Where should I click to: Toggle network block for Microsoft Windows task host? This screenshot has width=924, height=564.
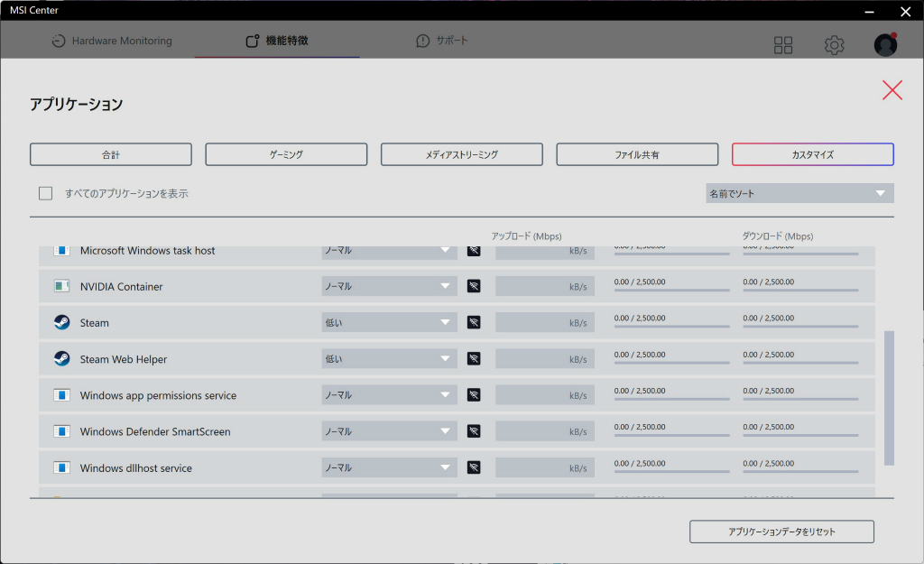(x=474, y=251)
